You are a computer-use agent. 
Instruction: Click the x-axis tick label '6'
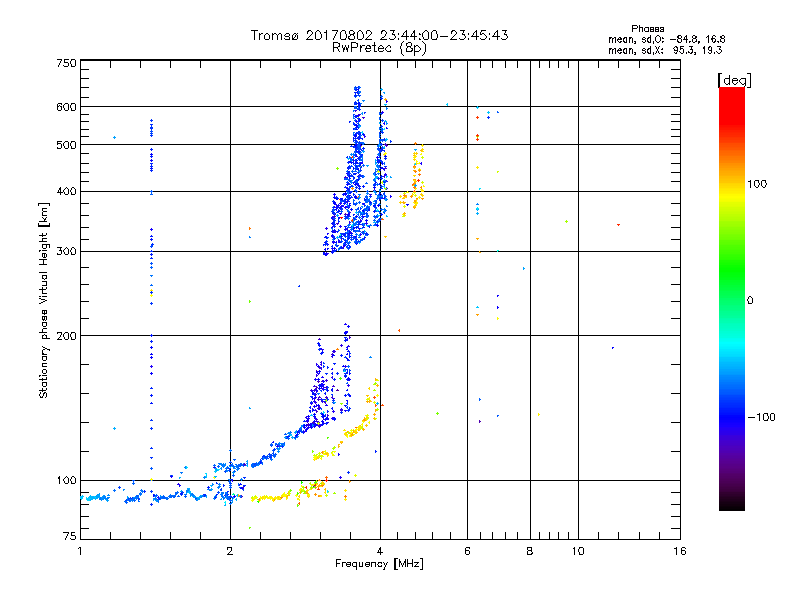click(x=467, y=551)
